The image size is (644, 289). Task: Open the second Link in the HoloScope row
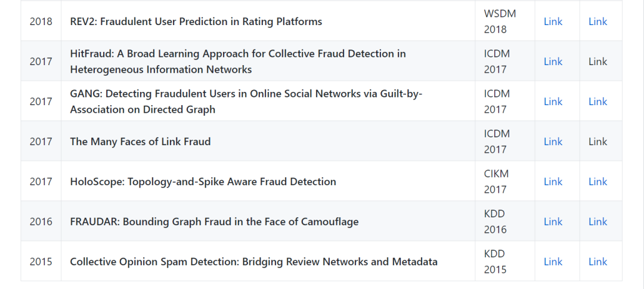coord(597,182)
